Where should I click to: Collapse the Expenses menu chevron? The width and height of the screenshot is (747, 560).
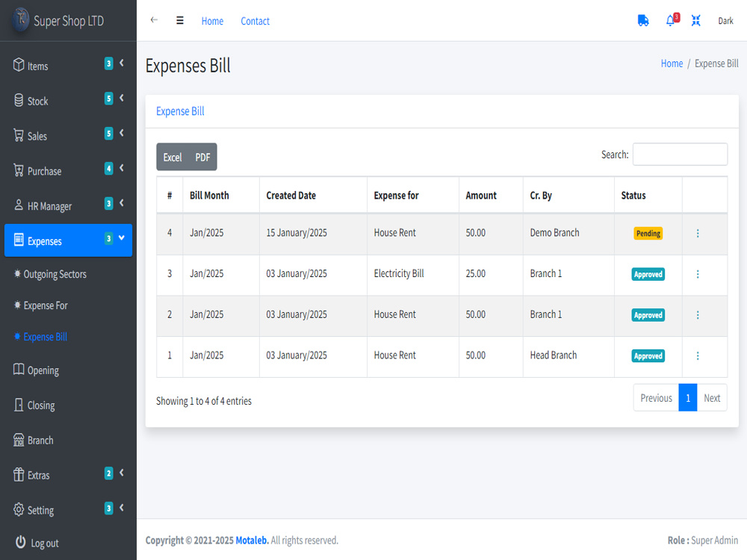coord(122,237)
